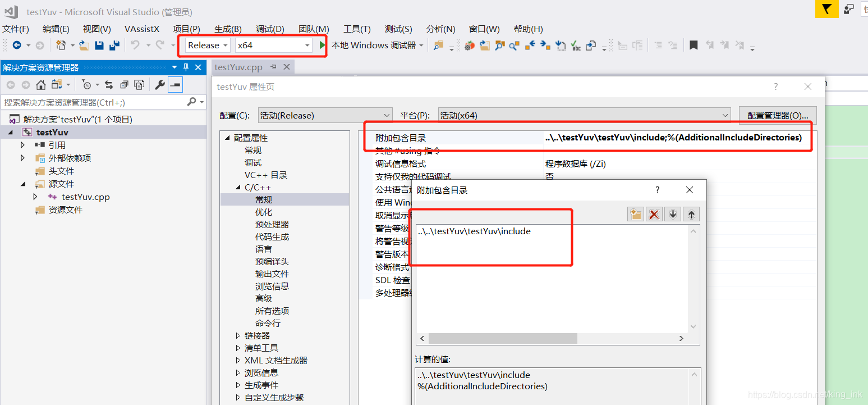This screenshot has height=405, width=868.
Task: Click the find in files toolbar icon
Action: pyautogui.click(x=438, y=45)
